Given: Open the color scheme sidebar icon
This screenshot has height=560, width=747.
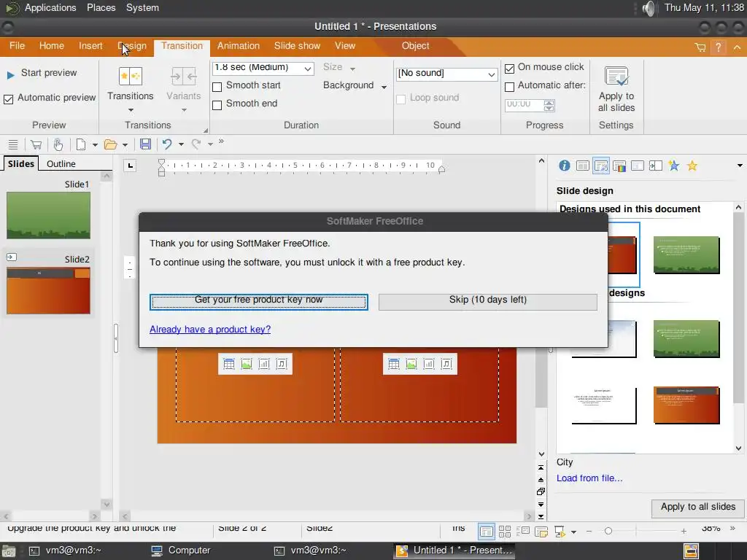Looking at the screenshot, I should coord(619,166).
